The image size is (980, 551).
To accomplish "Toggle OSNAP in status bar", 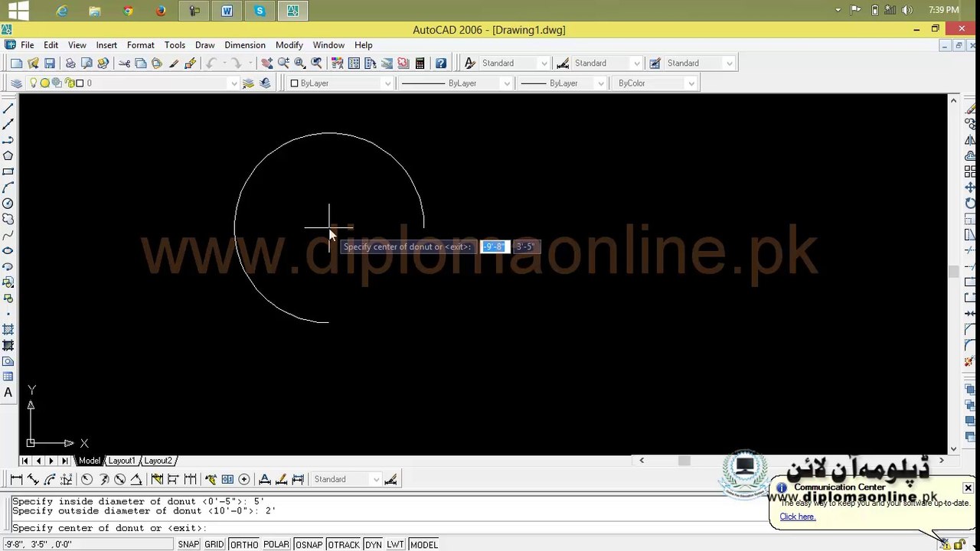I will pyautogui.click(x=309, y=545).
